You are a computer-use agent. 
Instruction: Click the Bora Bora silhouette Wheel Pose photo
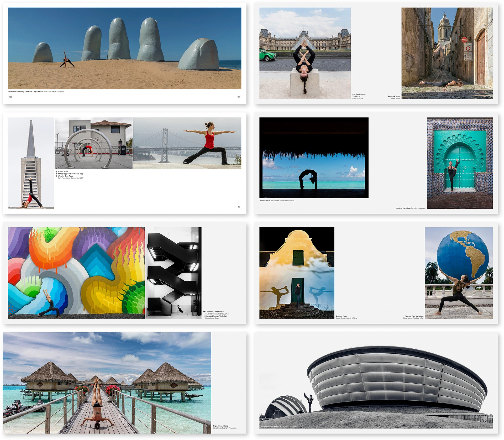point(314,158)
